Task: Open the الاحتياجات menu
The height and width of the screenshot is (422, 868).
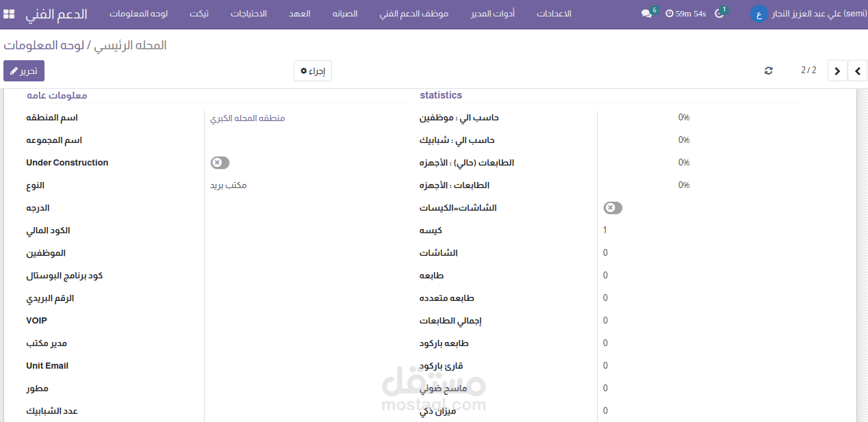Action: point(248,14)
